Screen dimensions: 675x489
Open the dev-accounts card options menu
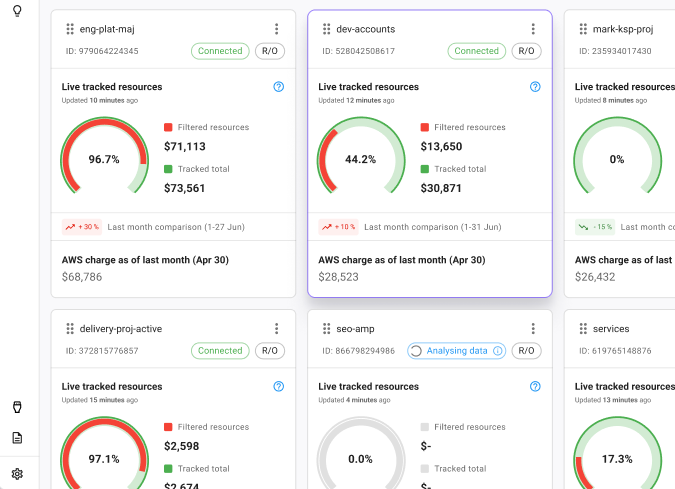tap(533, 29)
